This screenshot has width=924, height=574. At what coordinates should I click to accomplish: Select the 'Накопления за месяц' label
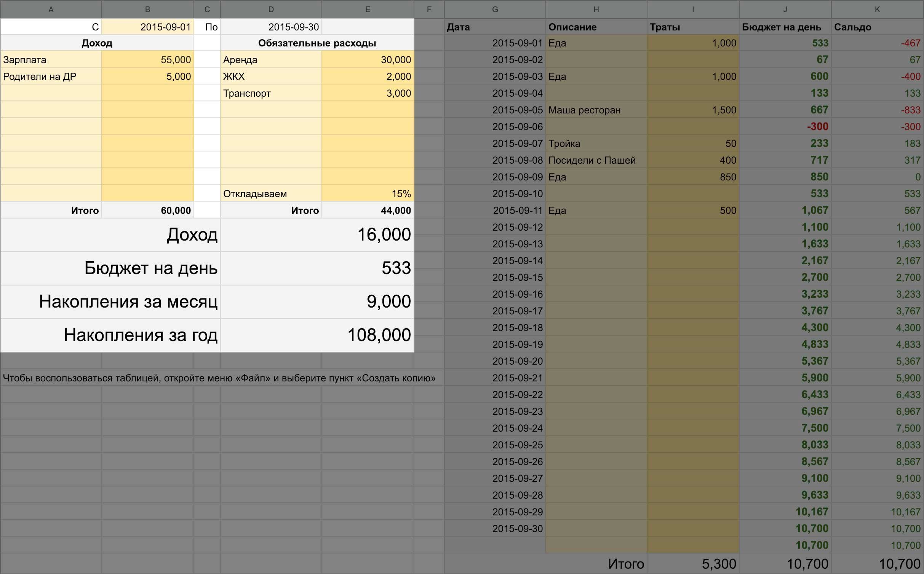110,302
